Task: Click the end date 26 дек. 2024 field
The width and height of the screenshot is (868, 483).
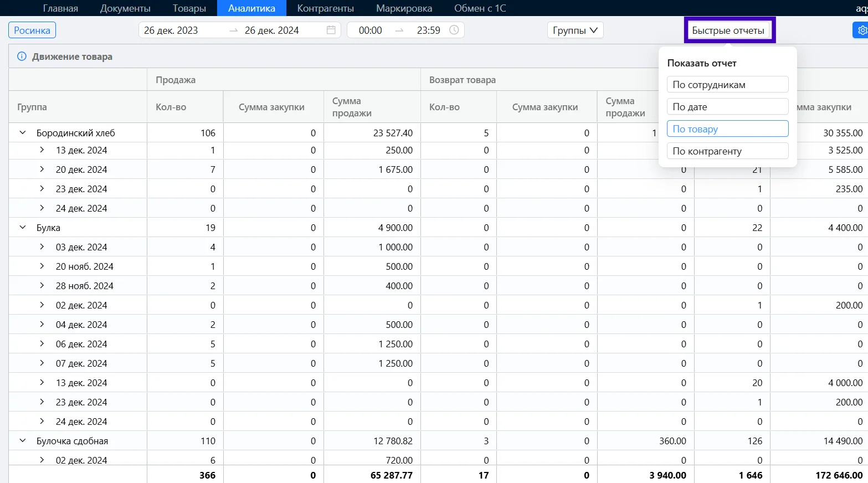Action: click(x=272, y=30)
